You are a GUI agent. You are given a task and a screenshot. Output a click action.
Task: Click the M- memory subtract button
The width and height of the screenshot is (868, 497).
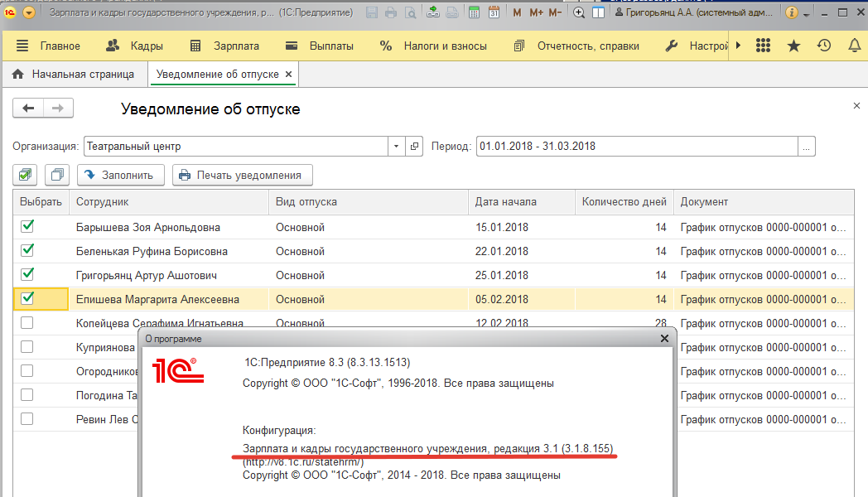click(555, 12)
